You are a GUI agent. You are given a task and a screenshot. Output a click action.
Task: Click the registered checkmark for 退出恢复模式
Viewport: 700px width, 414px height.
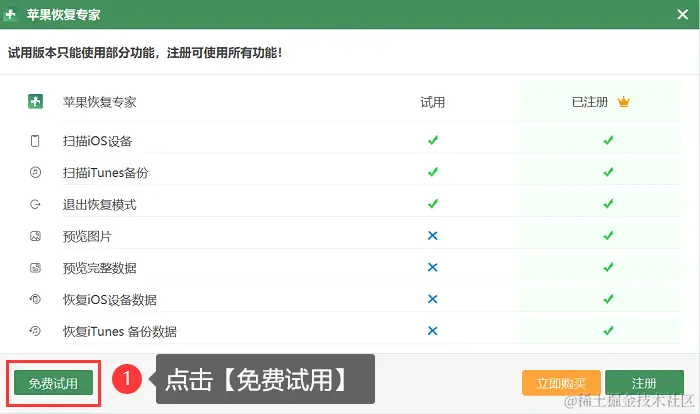(608, 204)
